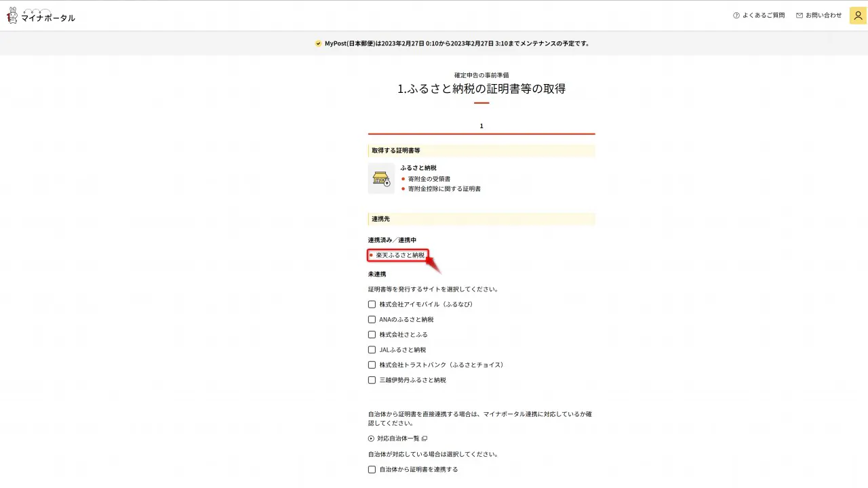Click the ふるさと納税 house icon
Image resolution: width=868 pixels, height=488 pixels.
pos(381,178)
